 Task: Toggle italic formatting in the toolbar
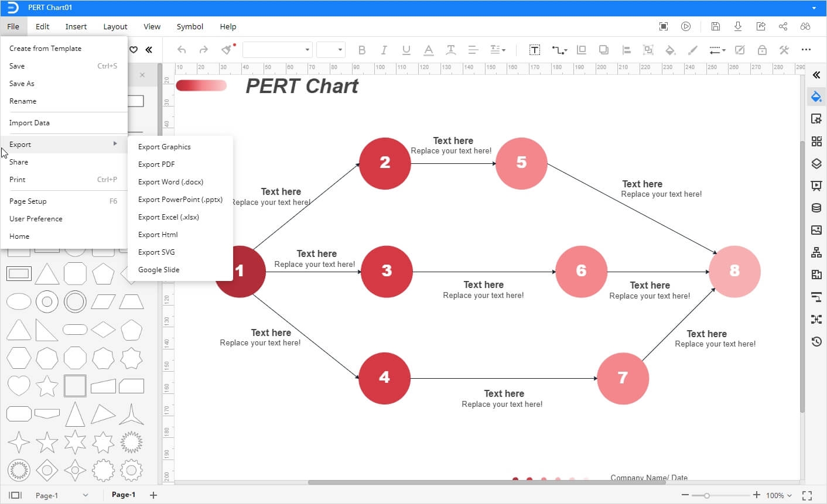tap(384, 50)
